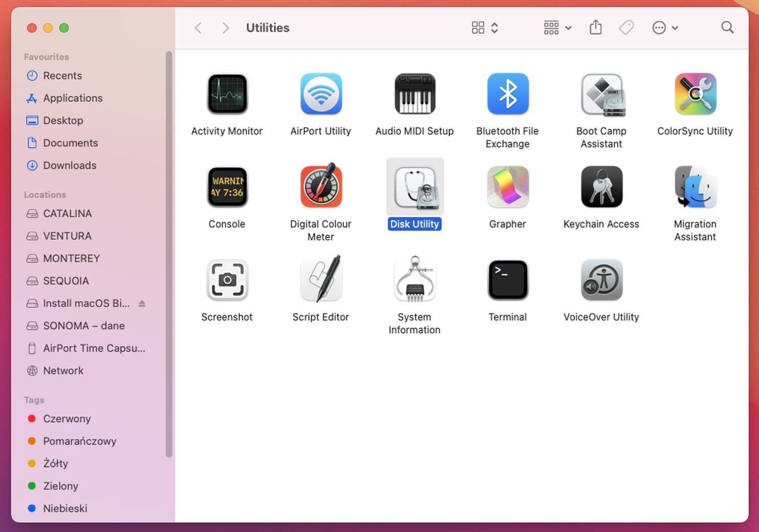Click the Grapher name label

point(508,224)
